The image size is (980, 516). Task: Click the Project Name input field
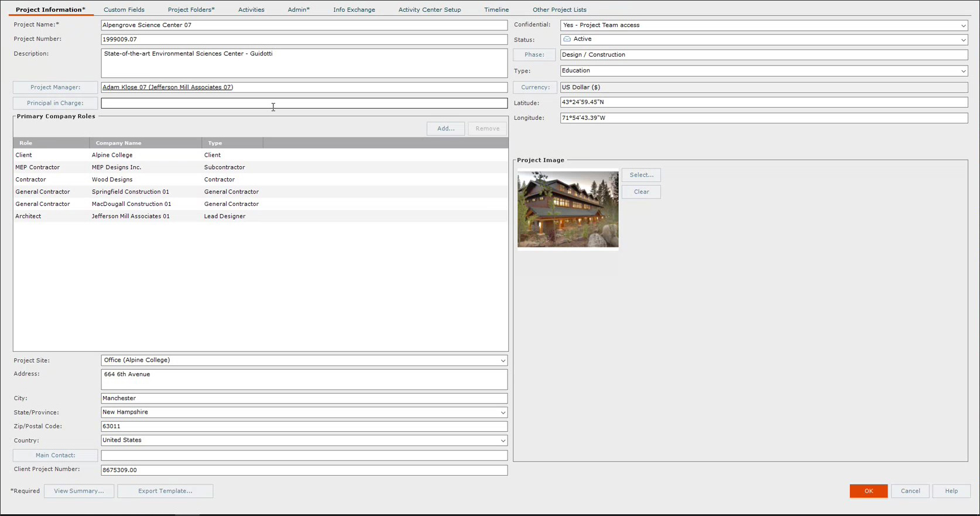pyautogui.click(x=304, y=25)
